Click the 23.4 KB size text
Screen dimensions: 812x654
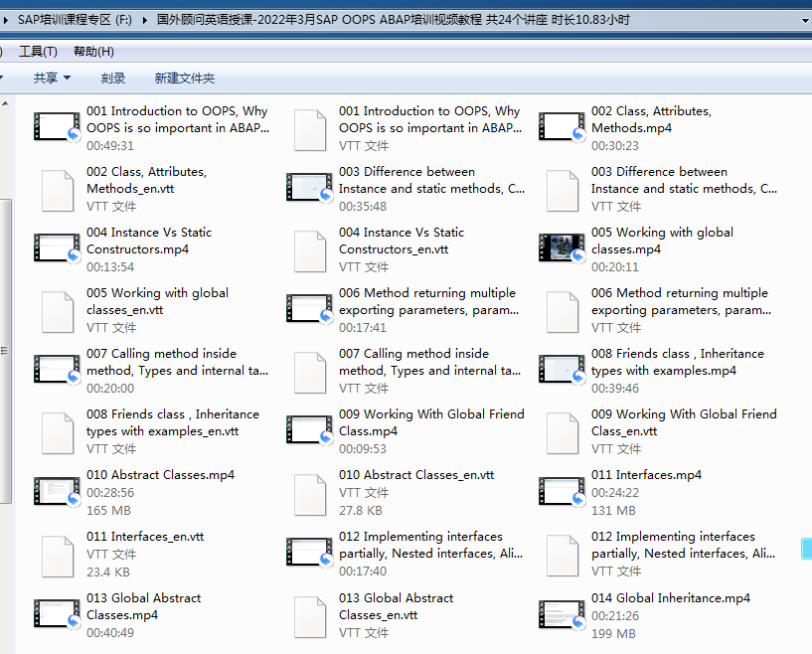point(108,572)
